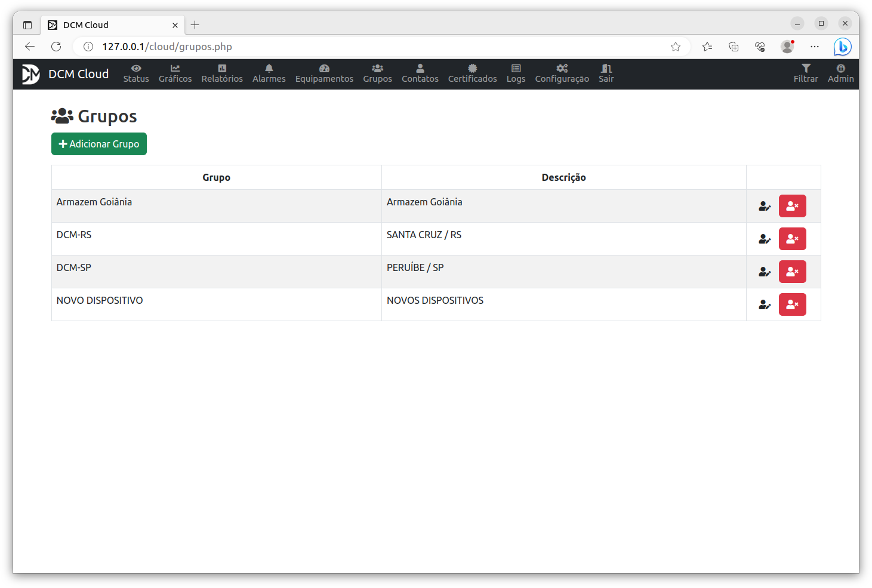The image size is (872, 588).
Task: Open the Admin panel
Action: click(840, 73)
